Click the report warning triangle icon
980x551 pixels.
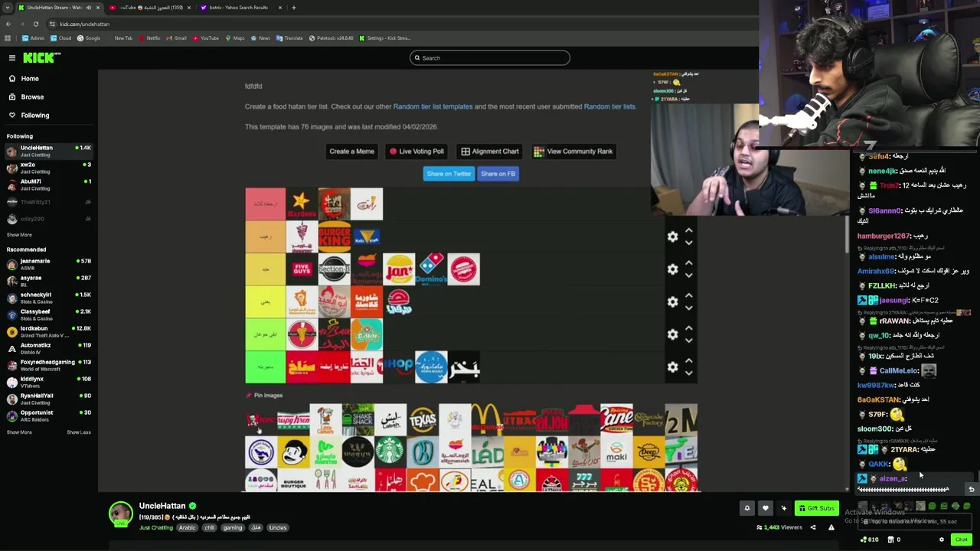(831, 527)
